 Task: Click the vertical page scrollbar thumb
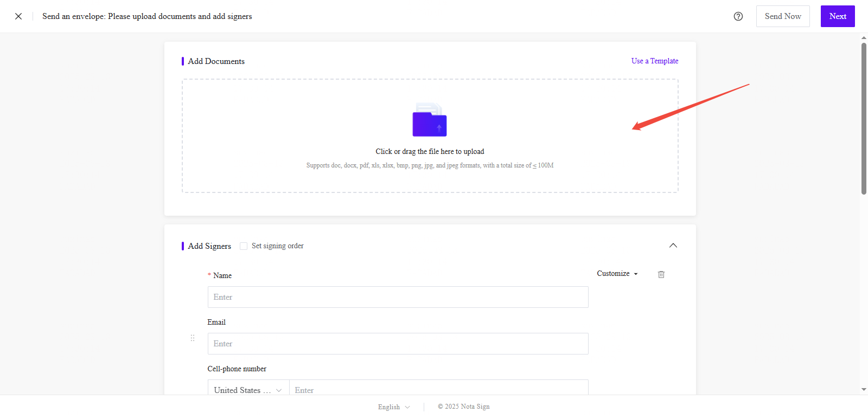tap(864, 118)
